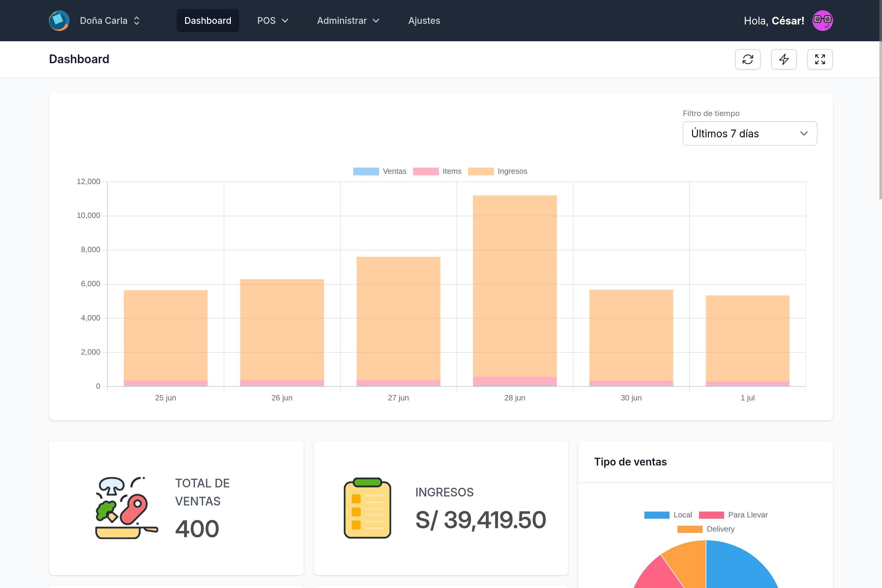This screenshot has height=588, width=882.
Task: Click the Tipo de ventas heading
Action: (x=630, y=462)
